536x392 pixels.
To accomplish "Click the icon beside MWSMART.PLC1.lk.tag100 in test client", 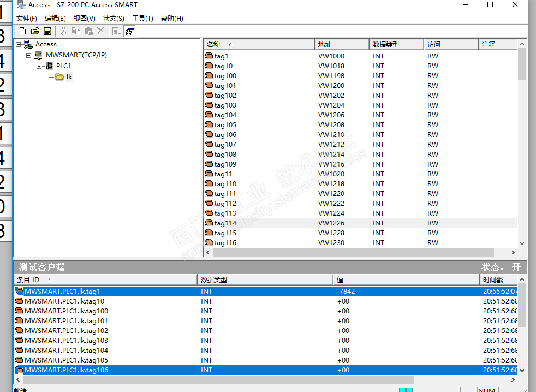I will pos(20,311).
